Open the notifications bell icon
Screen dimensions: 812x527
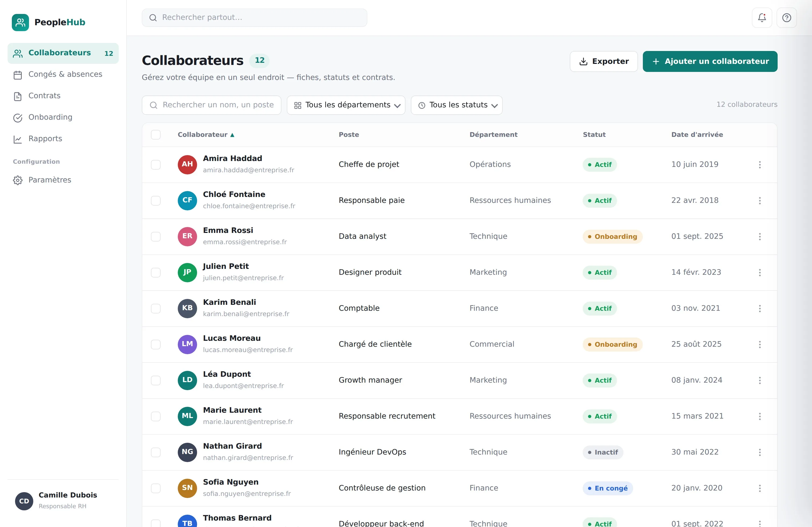[x=762, y=18]
